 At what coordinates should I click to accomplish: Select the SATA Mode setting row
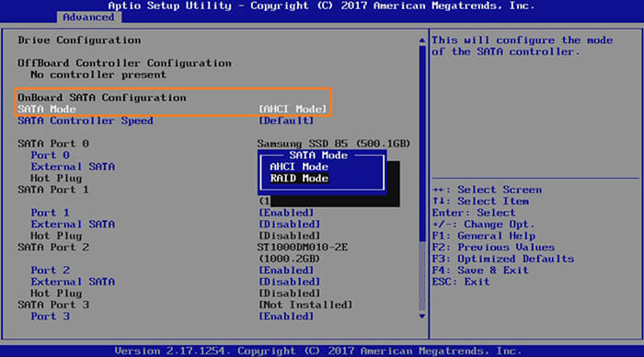[172, 109]
